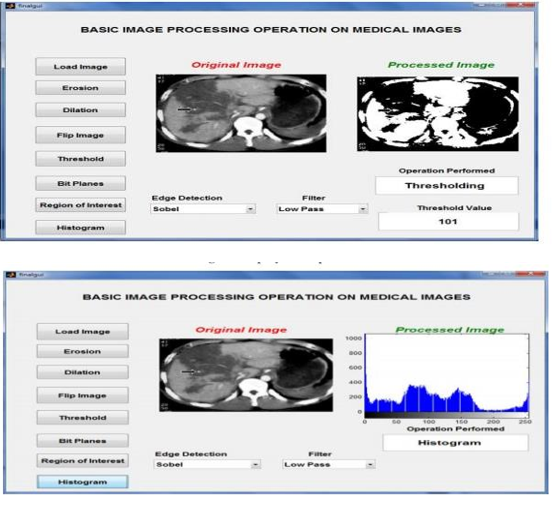557x505 pixels.
Task: Click Threshold button in upper window
Action: coord(81,159)
